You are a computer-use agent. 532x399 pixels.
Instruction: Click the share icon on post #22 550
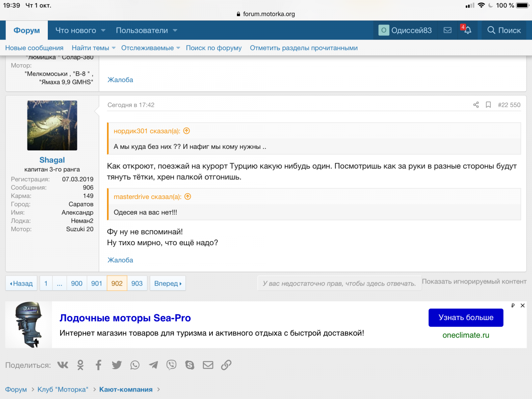click(x=476, y=105)
